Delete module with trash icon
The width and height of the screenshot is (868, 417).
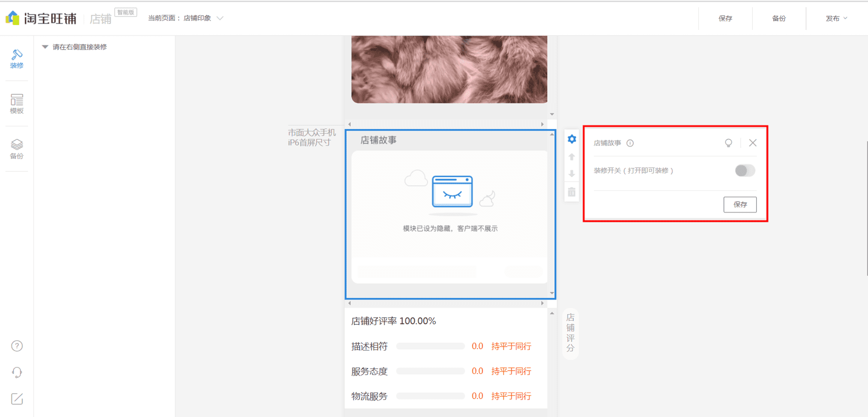point(572,192)
